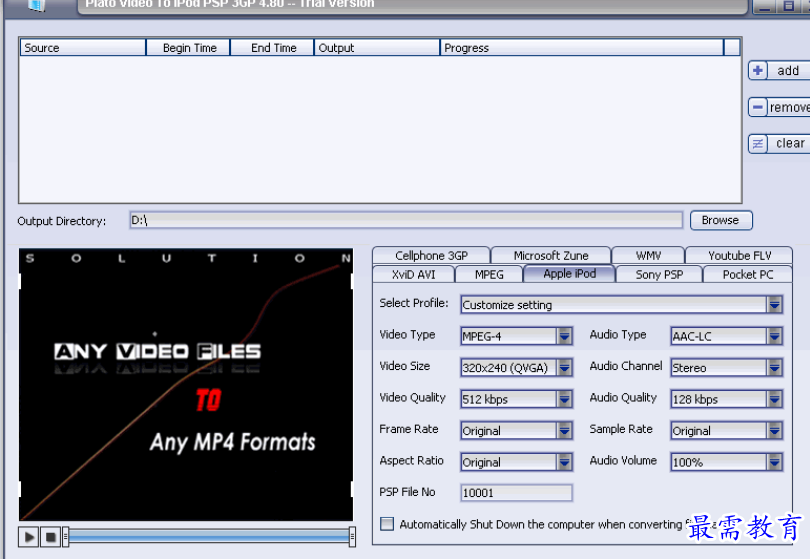
Task: Click the PSP File No field
Action: coord(517,493)
